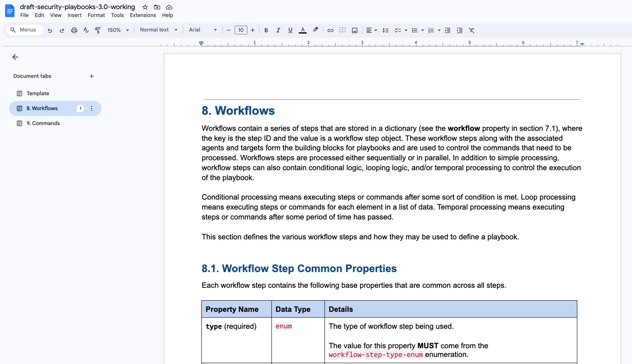The width and height of the screenshot is (632, 364).
Task: Toggle bold formatting
Action: (x=266, y=30)
